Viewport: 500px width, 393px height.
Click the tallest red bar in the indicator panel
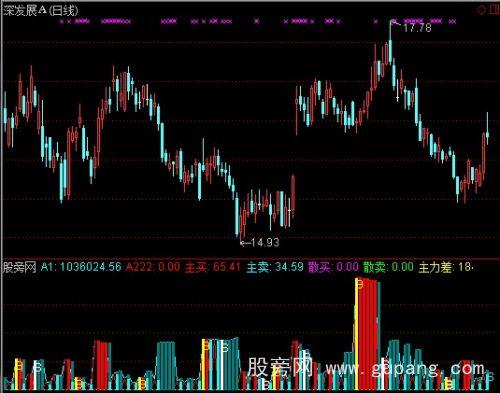tap(368, 335)
